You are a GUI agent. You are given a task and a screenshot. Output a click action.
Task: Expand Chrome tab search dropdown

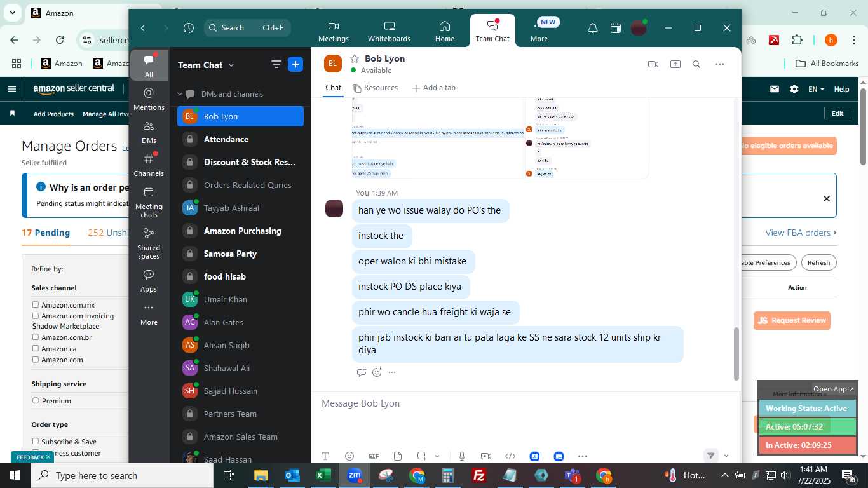pos(12,13)
